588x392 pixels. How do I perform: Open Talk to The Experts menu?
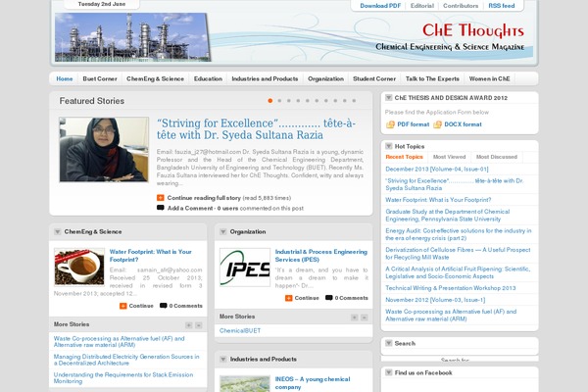[432, 78]
